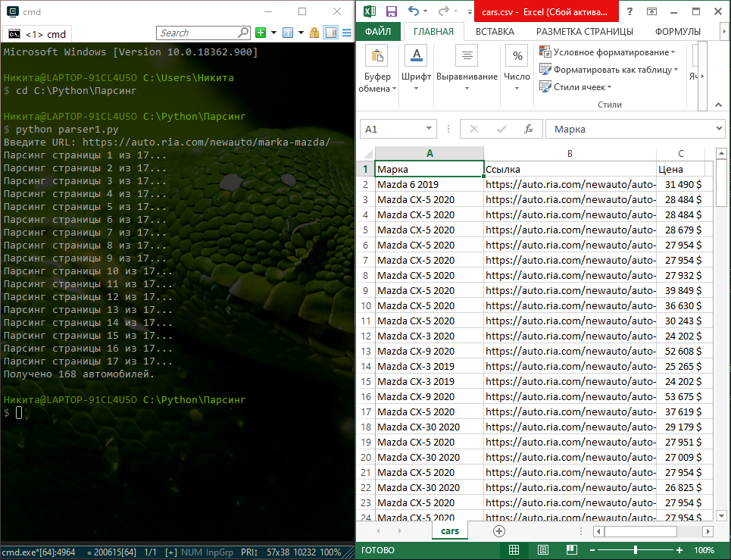
Task: Click the confirm checkmark in formula bar
Action: point(501,129)
